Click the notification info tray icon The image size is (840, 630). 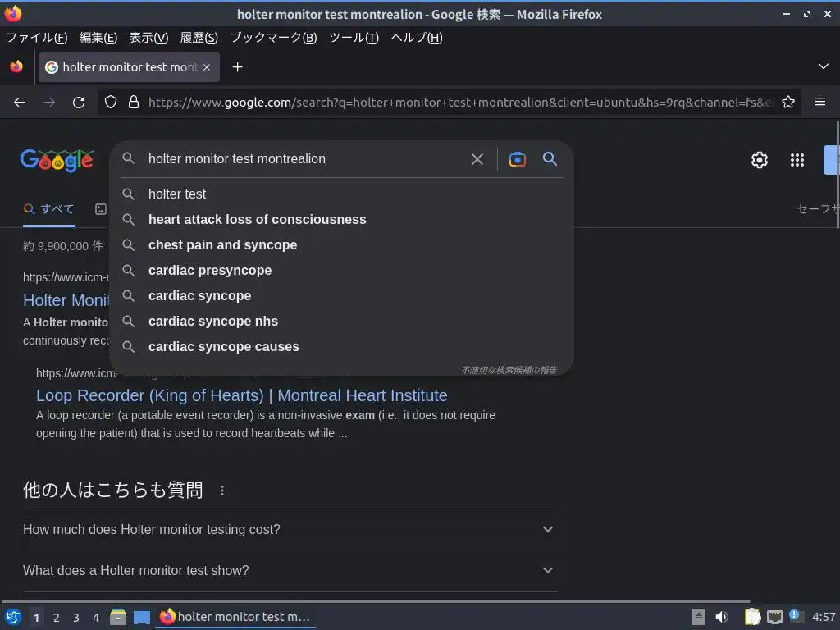[x=796, y=616]
